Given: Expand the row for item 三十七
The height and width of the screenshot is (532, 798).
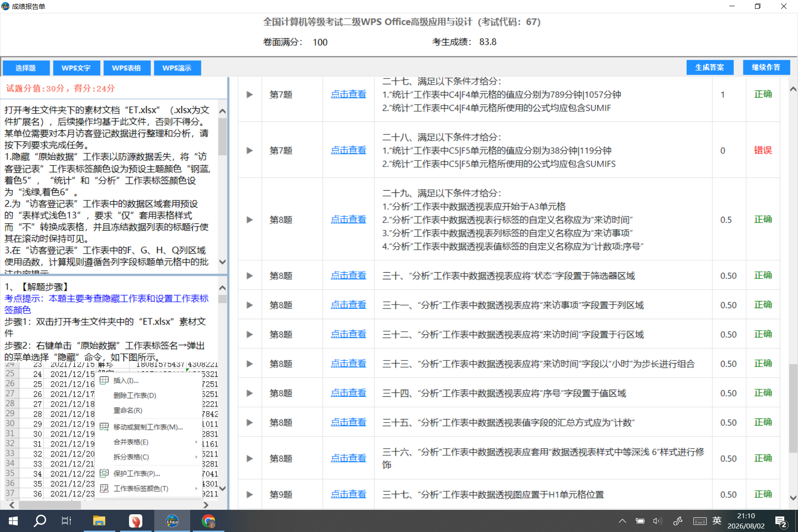Looking at the screenshot, I should coord(250,494).
